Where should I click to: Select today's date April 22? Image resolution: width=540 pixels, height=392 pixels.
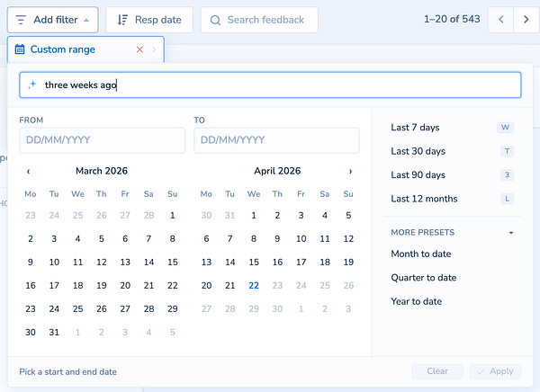point(254,286)
